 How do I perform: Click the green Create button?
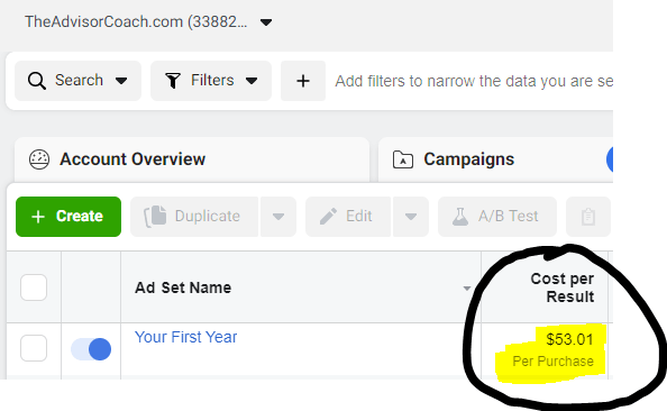68,217
